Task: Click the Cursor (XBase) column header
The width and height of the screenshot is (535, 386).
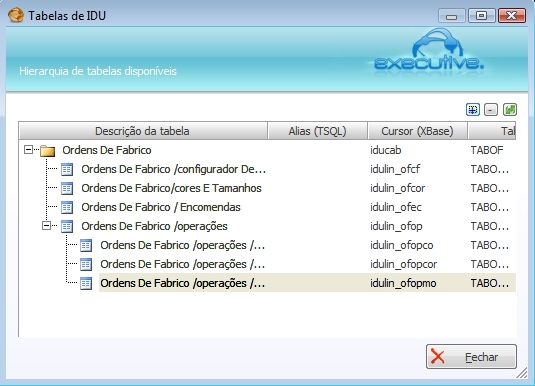Action: (417, 131)
